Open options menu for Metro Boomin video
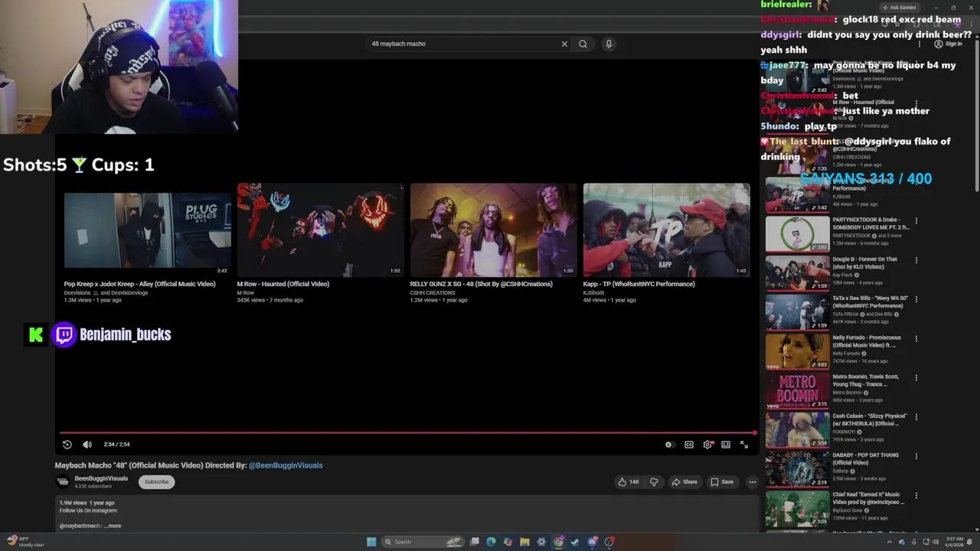Viewport: 980px width, 551px height. [916, 377]
